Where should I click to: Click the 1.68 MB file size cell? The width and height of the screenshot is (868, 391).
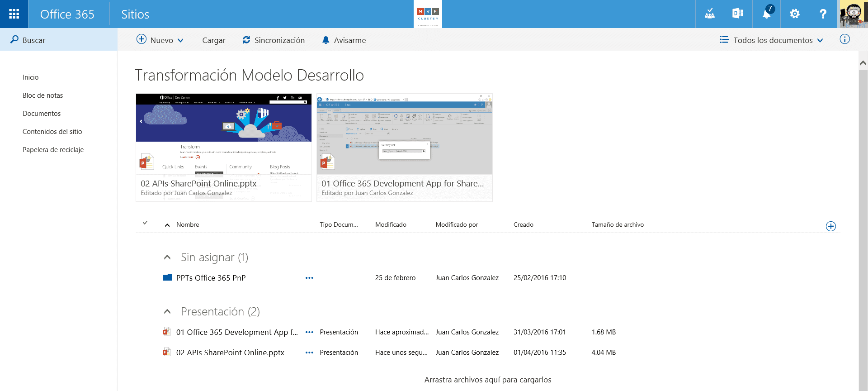tap(604, 332)
